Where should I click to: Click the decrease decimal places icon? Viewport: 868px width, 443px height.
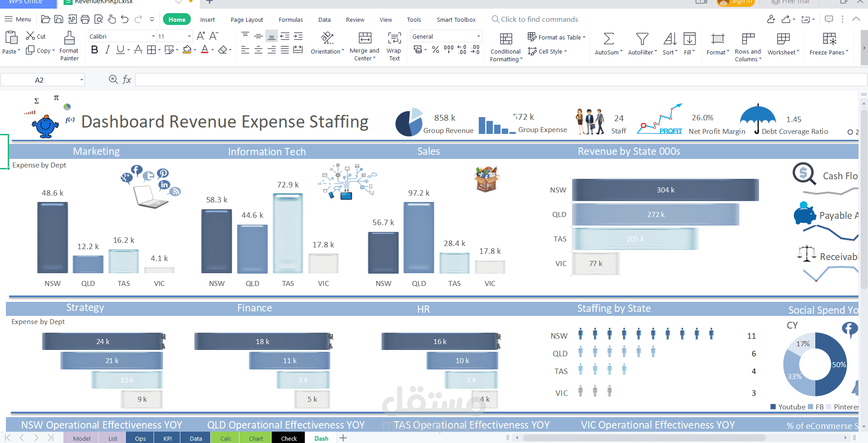pyautogui.click(x=475, y=49)
